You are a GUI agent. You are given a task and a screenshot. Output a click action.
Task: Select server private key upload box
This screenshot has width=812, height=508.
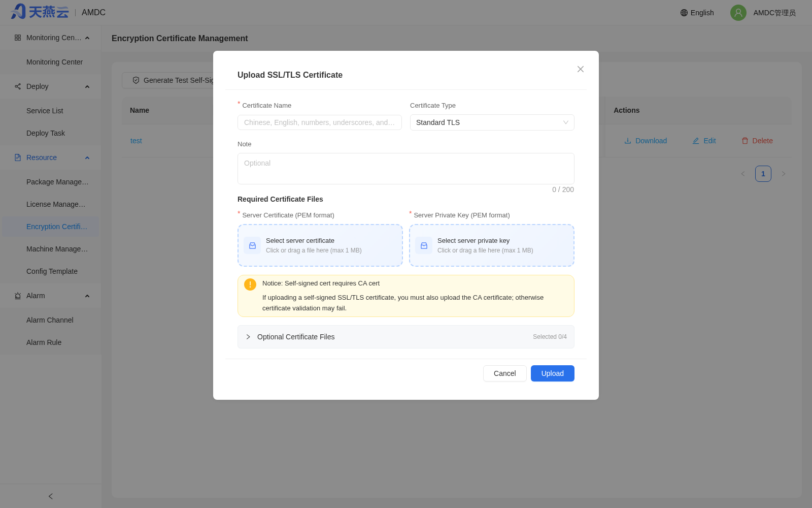point(492,245)
